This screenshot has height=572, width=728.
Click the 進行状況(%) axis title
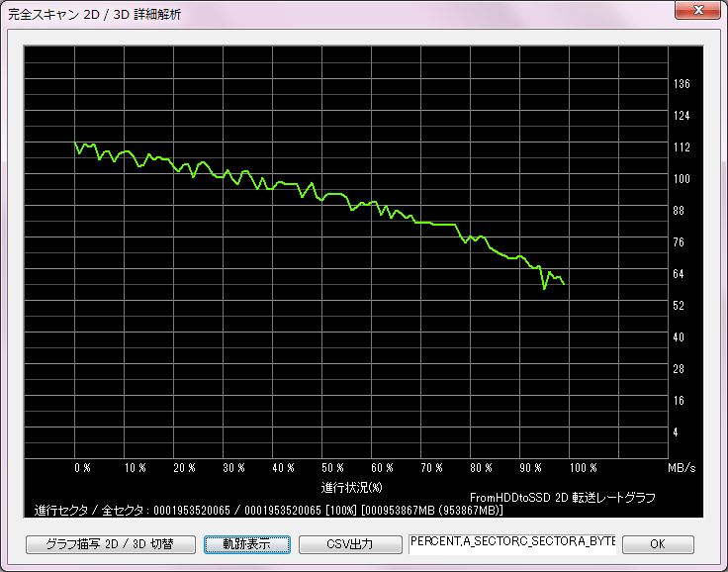[351, 488]
